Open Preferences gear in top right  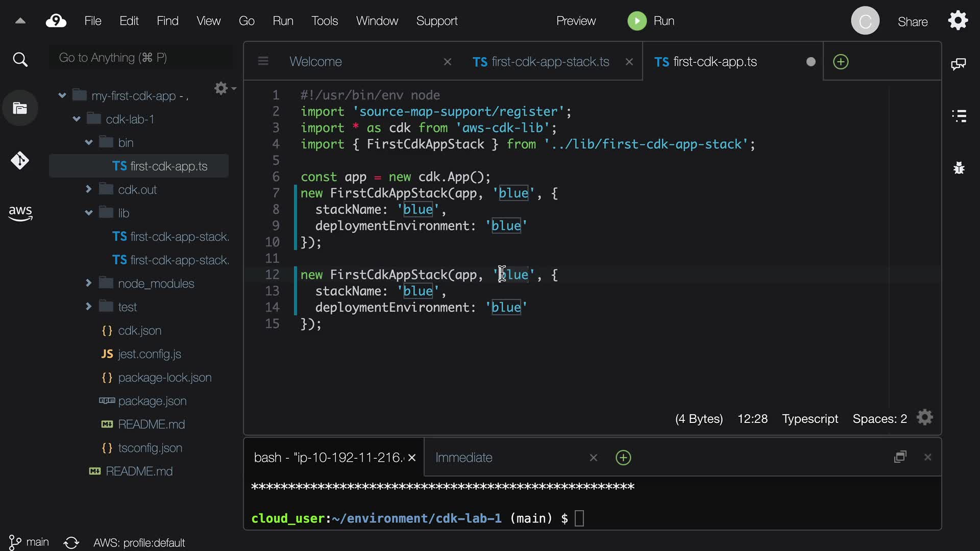pos(958,21)
